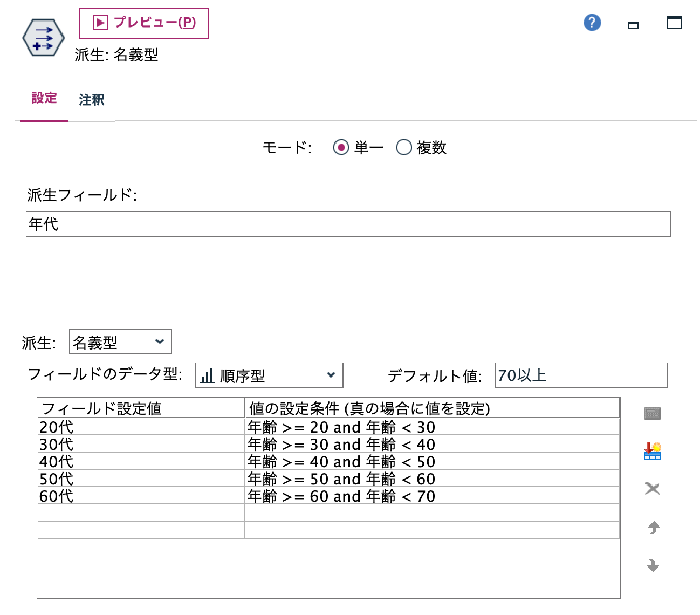Open help via the question mark icon
This screenshot has height=615, width=700.
[592, 23]
